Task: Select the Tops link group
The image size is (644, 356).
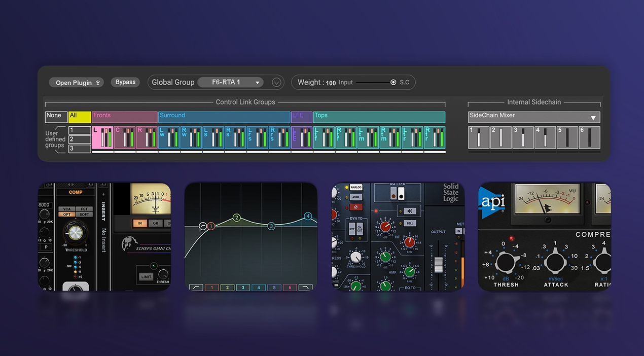Action: (x=379, y=117)
